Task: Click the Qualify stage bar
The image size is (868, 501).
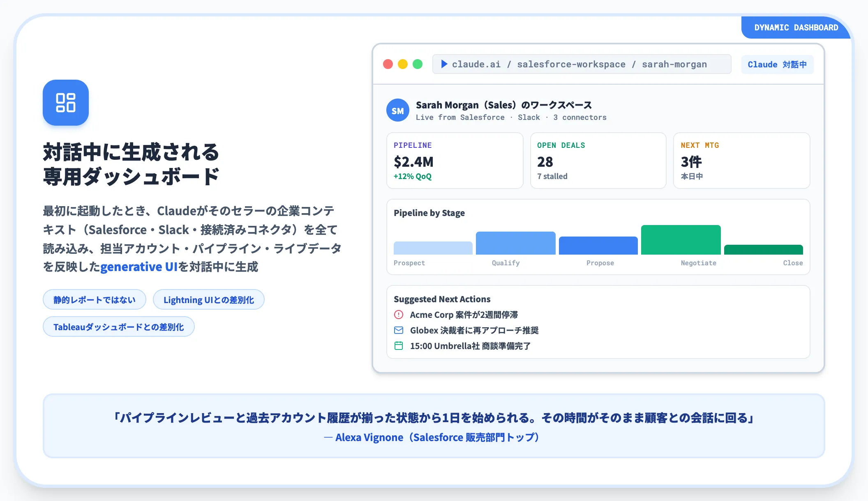Action: (x=516, y=243)
